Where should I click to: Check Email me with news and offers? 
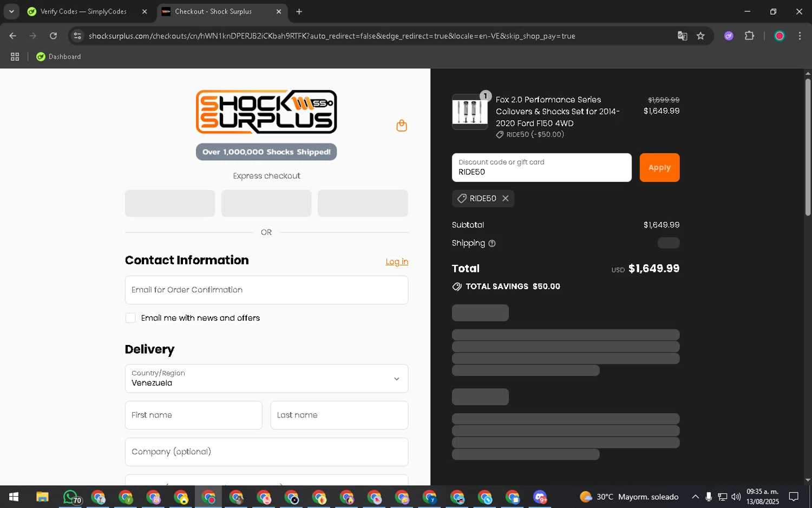click(130, 318)
